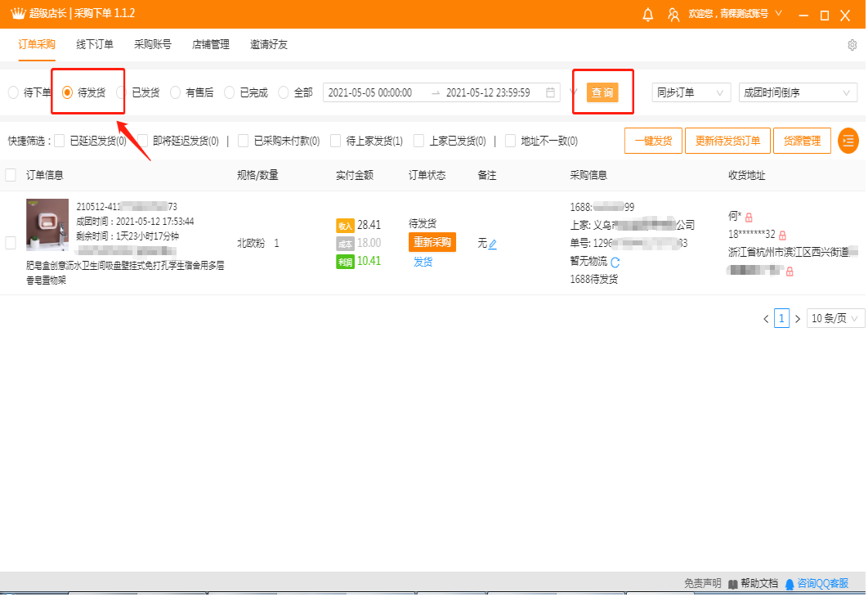Open the 咨询QQ客服 link
The image size is (868, 597).
822,584
